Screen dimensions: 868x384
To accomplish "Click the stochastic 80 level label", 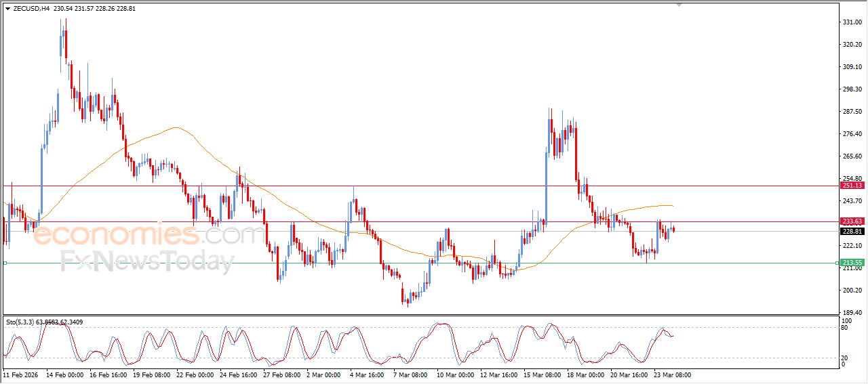I will (845, 328).
